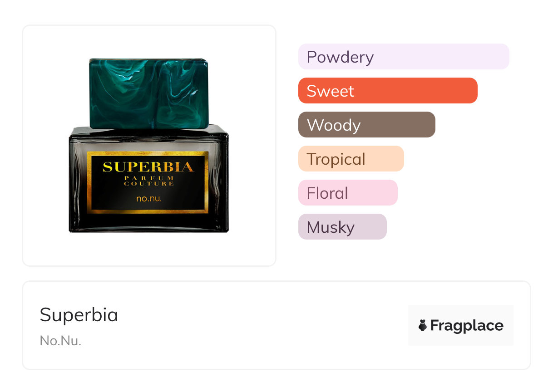Select the brown Woody accord bar
Screen dimensions: 553x392
[x=366, y=125]
